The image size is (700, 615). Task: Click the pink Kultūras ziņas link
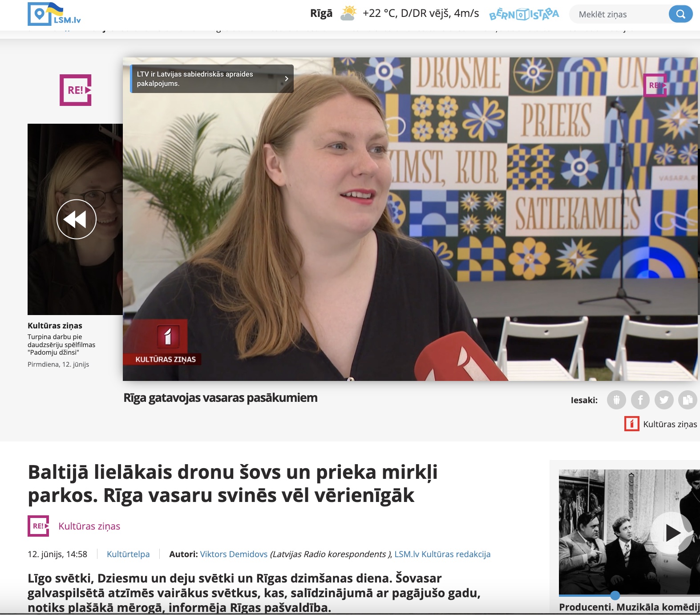89,526
